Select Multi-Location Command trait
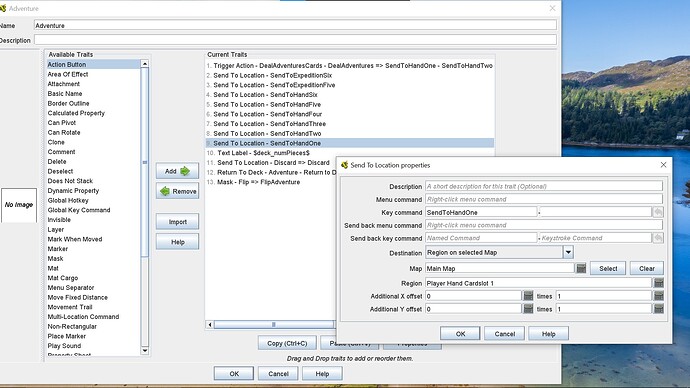Viewport: 690px width, 388px height. pyautogui.click(x=83, y=316)
